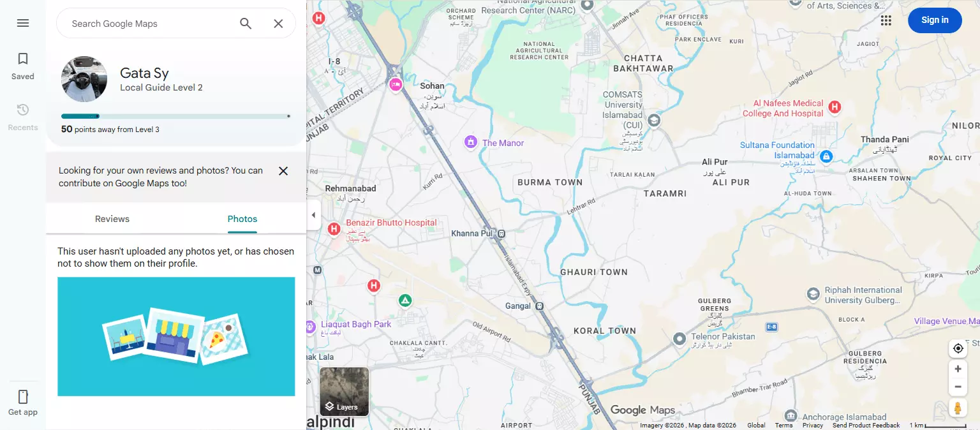Viewport: 980px width, 430px height.
Task: Show your location on the map
Action: tap(958, 348)
